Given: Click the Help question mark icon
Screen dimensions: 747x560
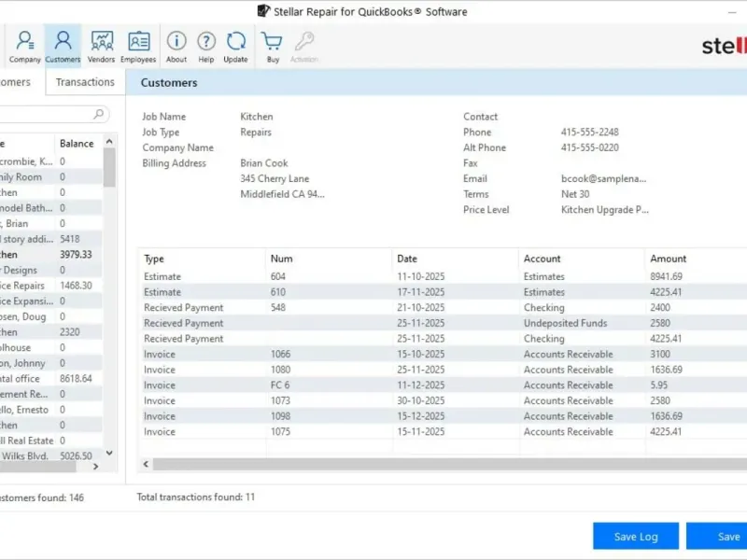Looking at the screenshot, I should (x=206, y=46).
